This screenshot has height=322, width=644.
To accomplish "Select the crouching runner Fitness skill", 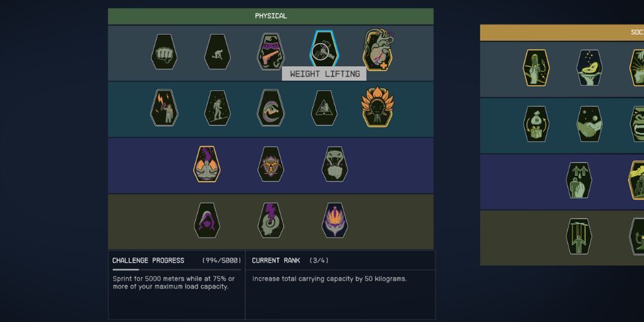I will point(217,52).
